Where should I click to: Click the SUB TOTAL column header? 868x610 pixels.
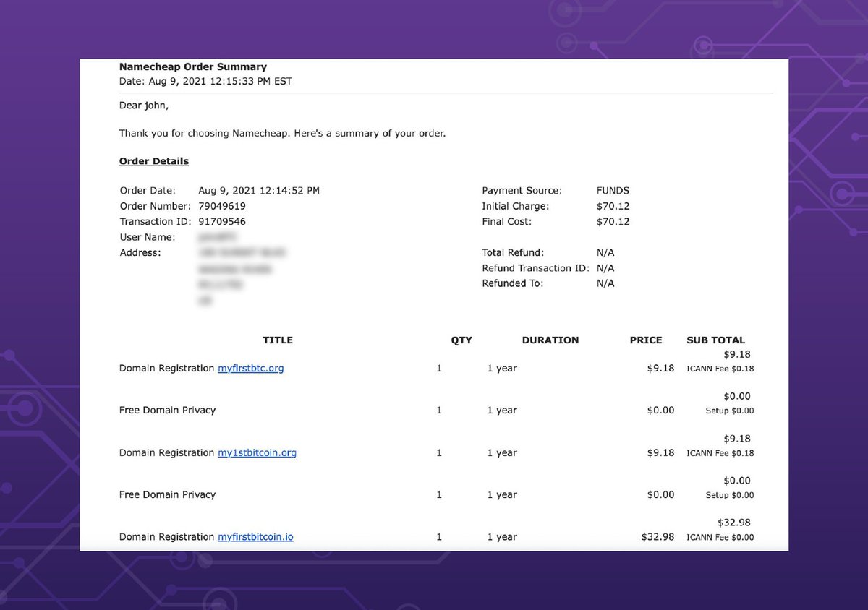tap(715, 340)
